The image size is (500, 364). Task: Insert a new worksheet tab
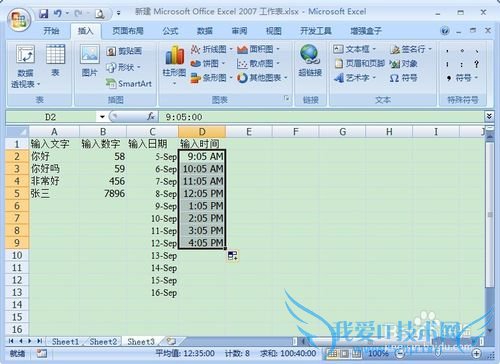(171, 341)
